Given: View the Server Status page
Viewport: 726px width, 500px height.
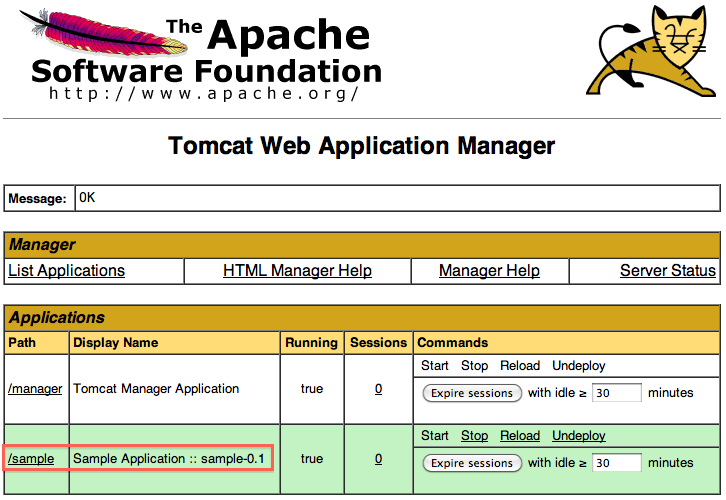Looking at the screenshot, I should point(667,271).
